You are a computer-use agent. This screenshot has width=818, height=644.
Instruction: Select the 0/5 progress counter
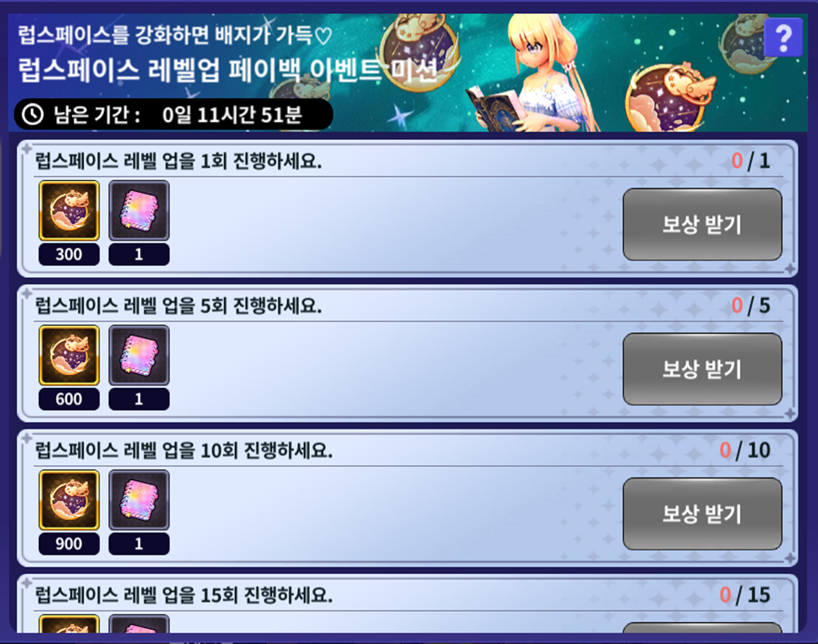751,306
